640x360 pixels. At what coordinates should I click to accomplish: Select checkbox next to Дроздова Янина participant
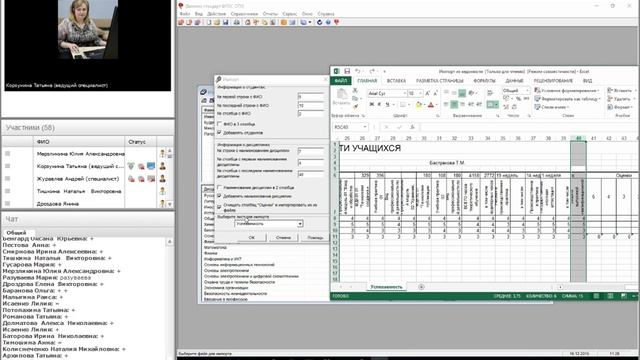click(x=7, y=203)
